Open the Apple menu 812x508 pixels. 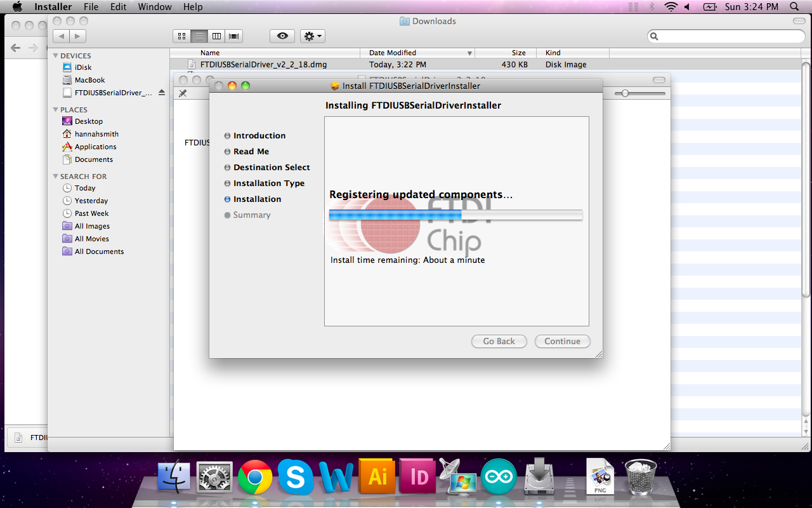[17, 7]
